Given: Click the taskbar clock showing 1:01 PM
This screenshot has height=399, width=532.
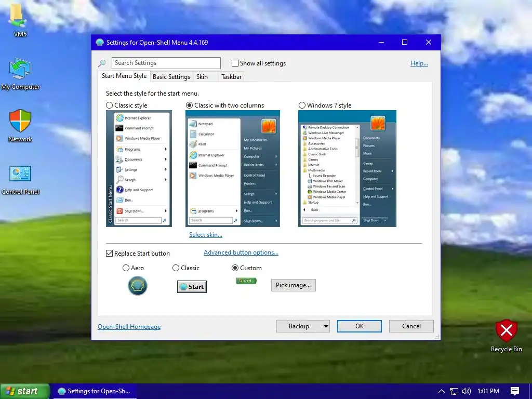Looking at the screenshot, I should (x=488, y=391).
